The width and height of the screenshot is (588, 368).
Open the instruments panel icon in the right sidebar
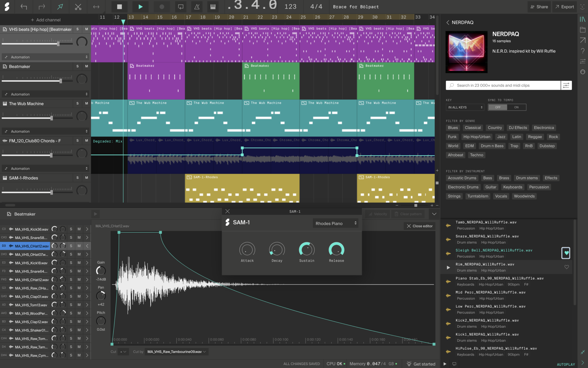pos(583,19)
